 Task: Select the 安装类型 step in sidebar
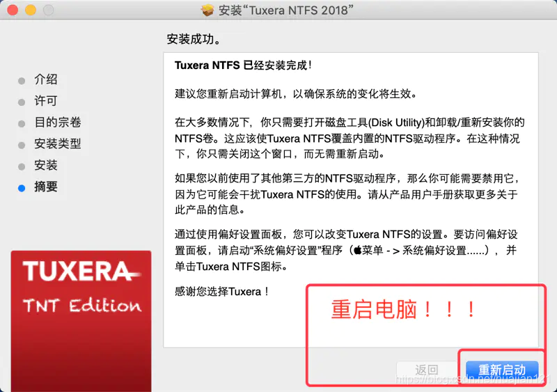(x=58, y=143)
